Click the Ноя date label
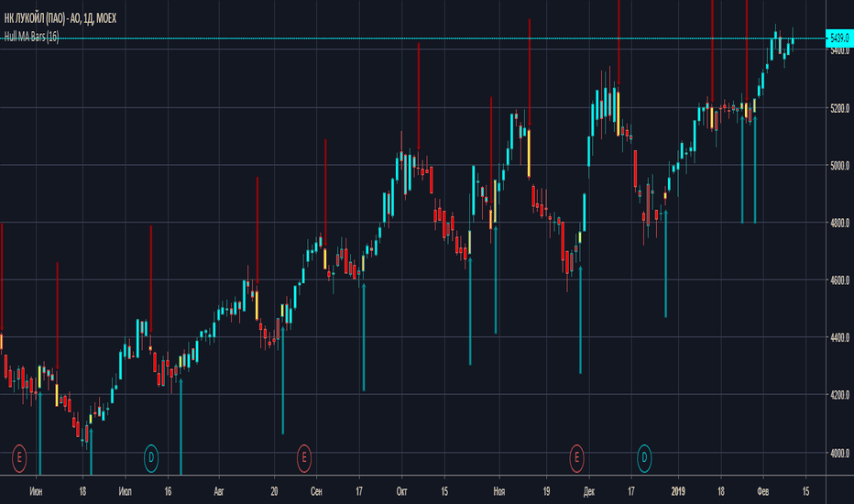 tap(498, 491)
